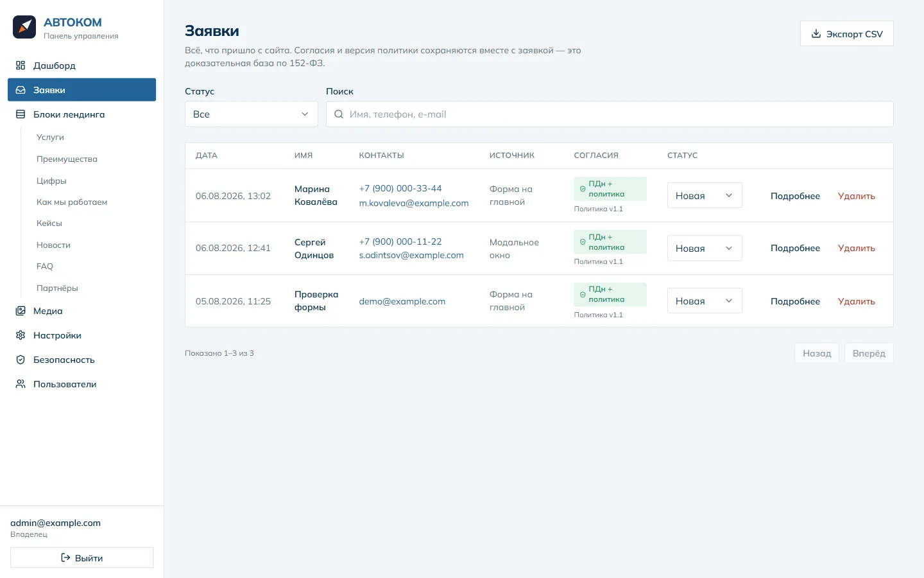Click consent shield icon in Проверка формы row
Image resolution: width=924 pixels, height=578 pixels.
point(583,295)
